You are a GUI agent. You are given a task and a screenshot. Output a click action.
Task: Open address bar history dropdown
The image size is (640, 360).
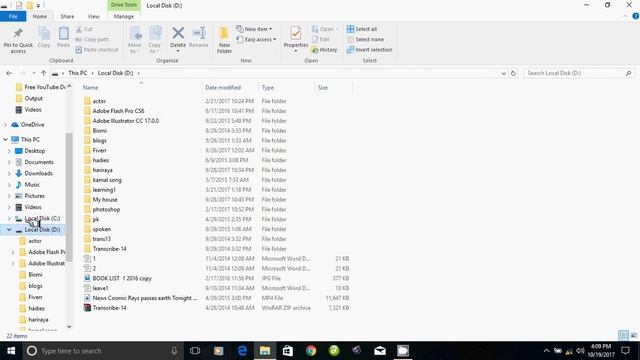point(504,73)
